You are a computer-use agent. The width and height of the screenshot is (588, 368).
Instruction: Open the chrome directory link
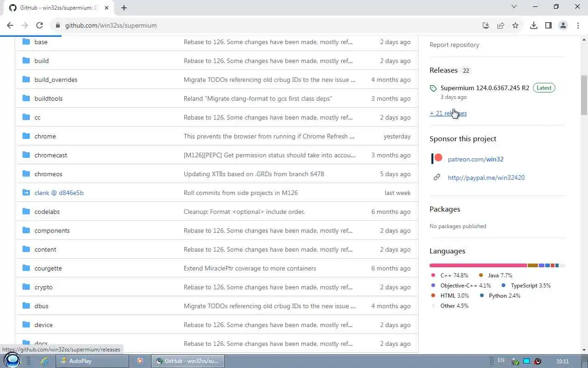45,136
